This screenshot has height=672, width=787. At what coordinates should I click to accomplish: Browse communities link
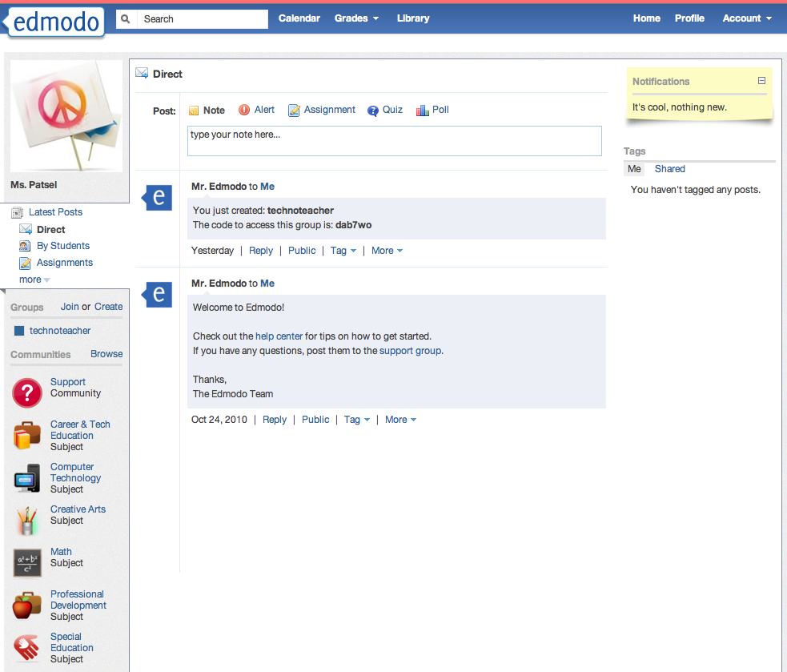(106, 353)
